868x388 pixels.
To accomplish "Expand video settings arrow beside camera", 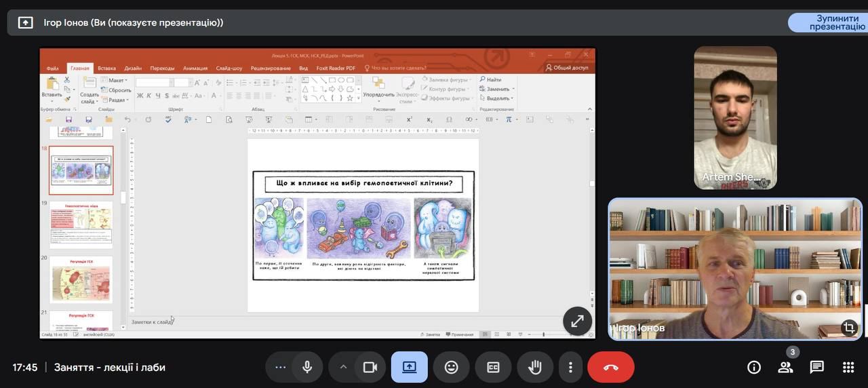I will pyautogui.click(x=343, y=367).
